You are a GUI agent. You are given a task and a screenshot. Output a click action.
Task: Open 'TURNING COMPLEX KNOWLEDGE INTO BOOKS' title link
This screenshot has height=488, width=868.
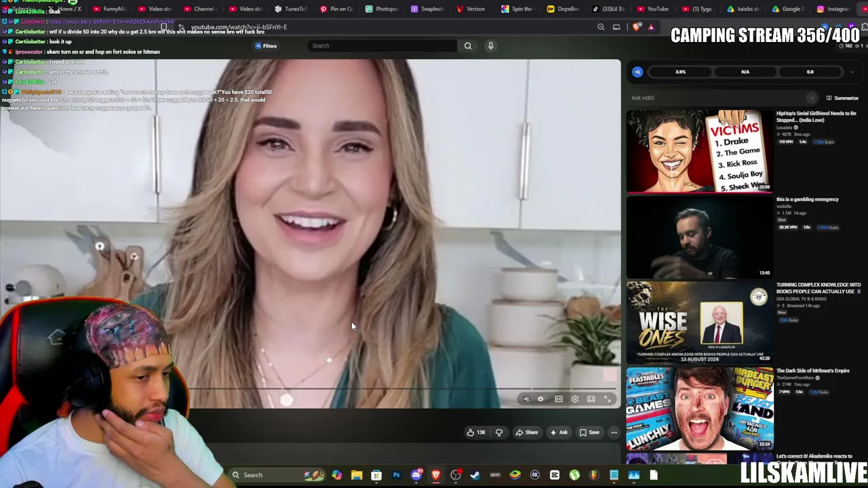(818, 288)
